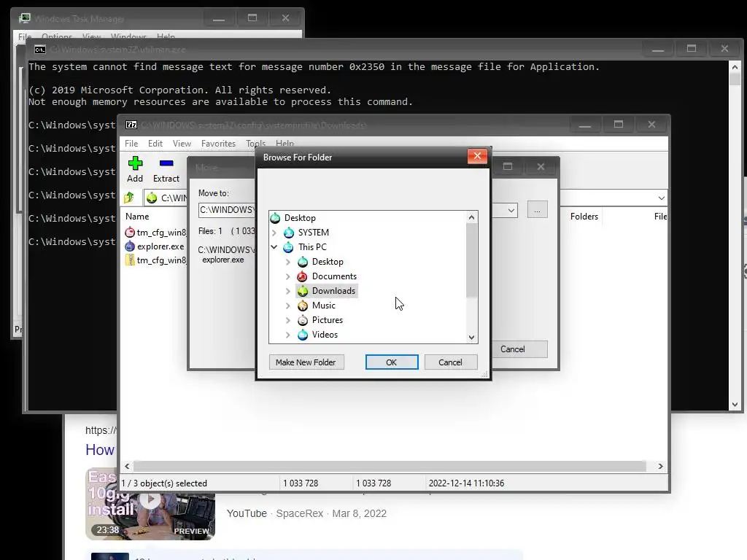
Task: Expand the Pictures tree node
Action: [x=287, y=320]
